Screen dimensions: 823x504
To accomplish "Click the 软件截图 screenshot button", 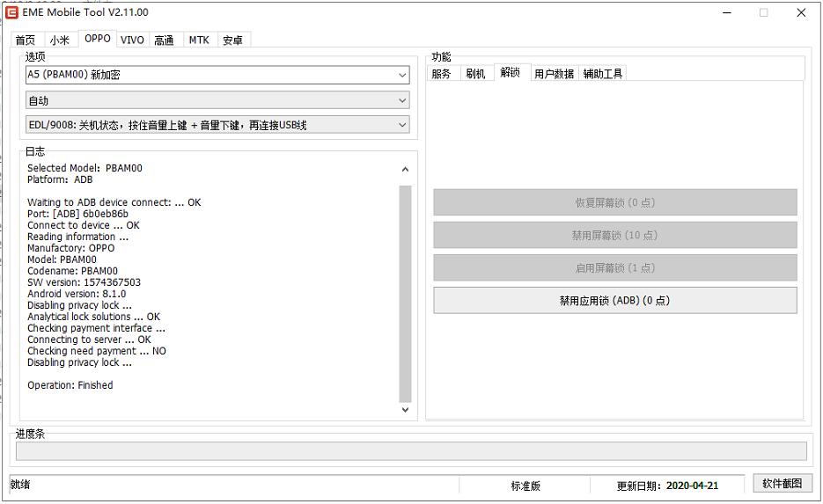I will (782, 484).
